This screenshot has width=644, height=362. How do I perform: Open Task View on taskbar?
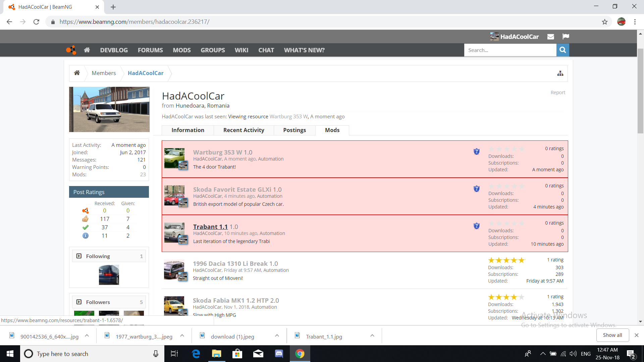pyautogui.click(x=174, y=354)
